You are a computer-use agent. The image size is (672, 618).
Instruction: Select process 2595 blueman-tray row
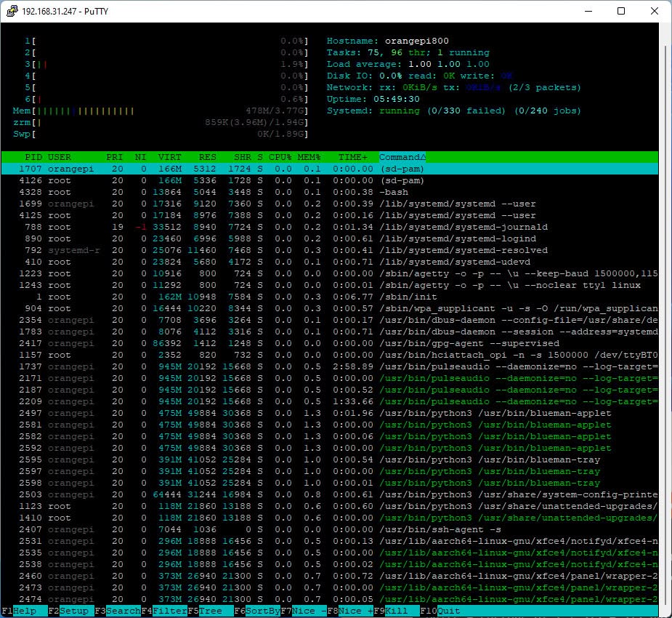(330, 460)
